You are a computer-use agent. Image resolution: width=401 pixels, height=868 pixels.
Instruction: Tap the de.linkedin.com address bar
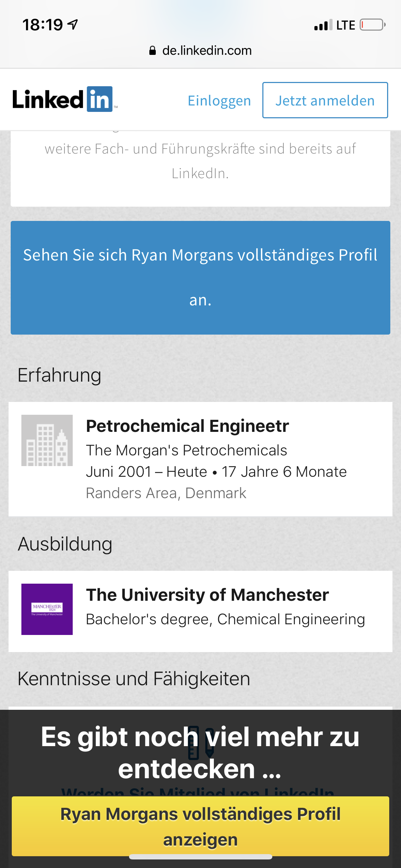pos(200,51)
